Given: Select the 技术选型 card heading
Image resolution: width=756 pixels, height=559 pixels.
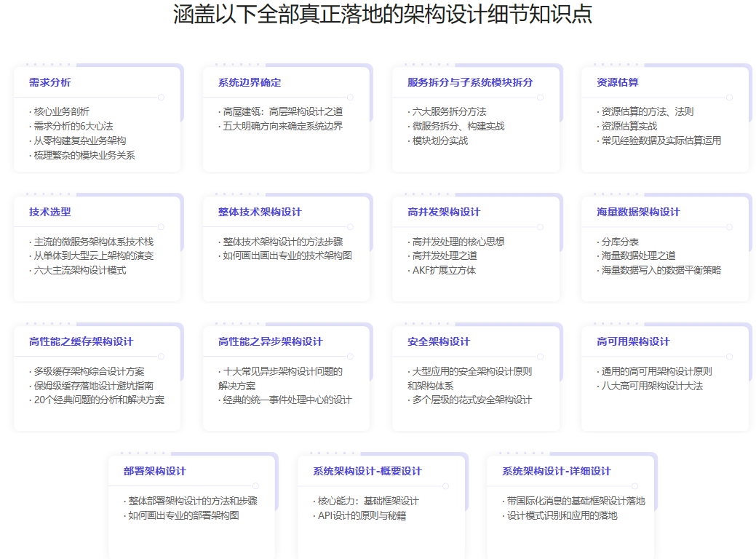Looking at the screenshot, I should [50, 212].
